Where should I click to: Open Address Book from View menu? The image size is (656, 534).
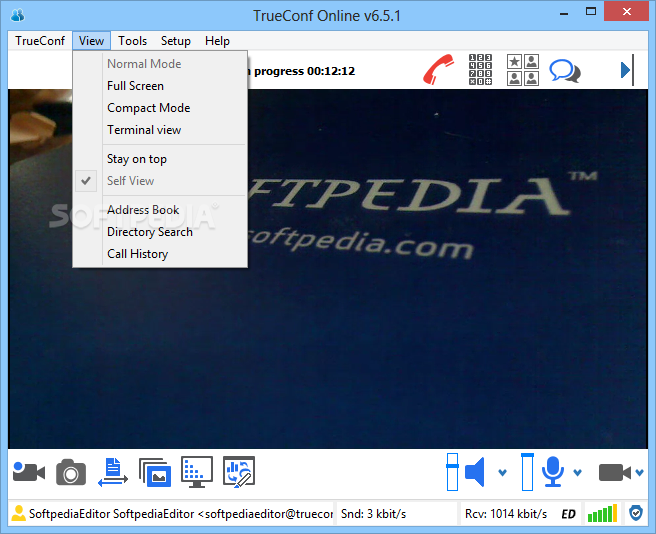point(160,210)
